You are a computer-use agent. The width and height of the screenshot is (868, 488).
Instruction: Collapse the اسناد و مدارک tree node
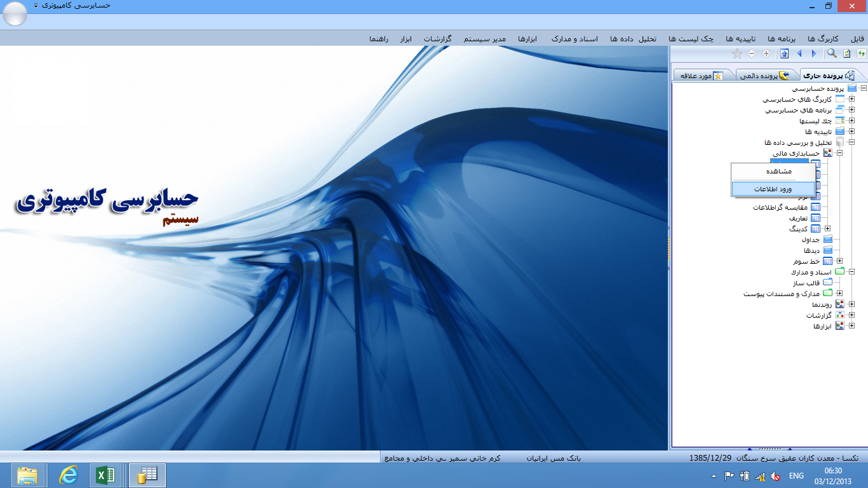851,272
